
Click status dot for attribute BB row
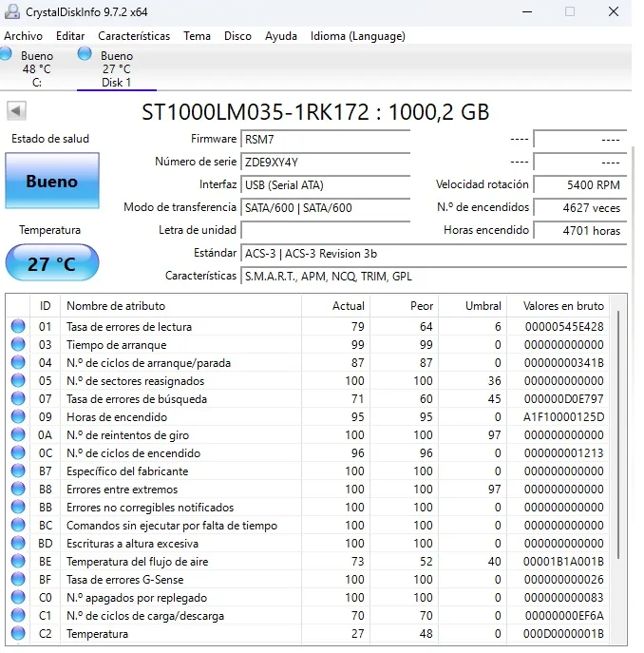18,507
